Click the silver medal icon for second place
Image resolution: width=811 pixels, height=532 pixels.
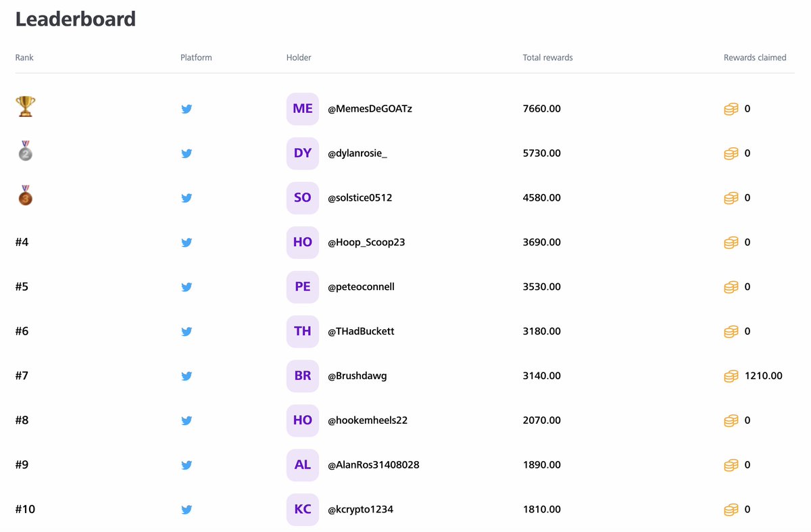point(25,152)
